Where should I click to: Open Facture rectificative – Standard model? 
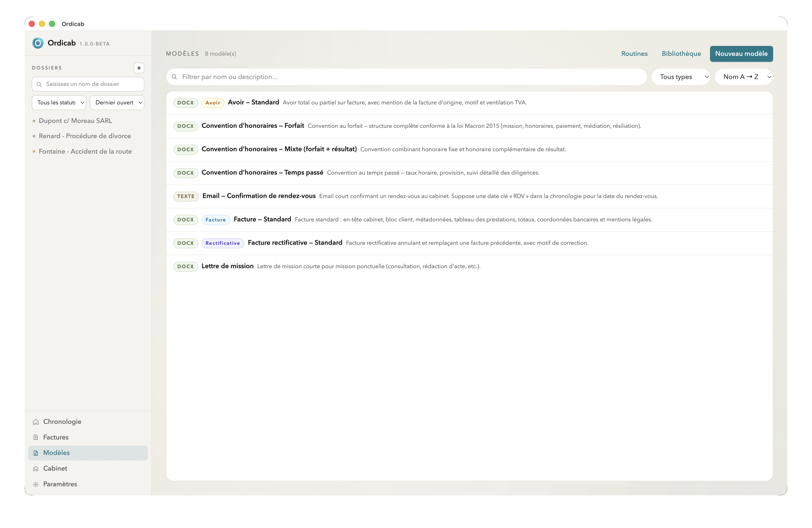(470, 243)
